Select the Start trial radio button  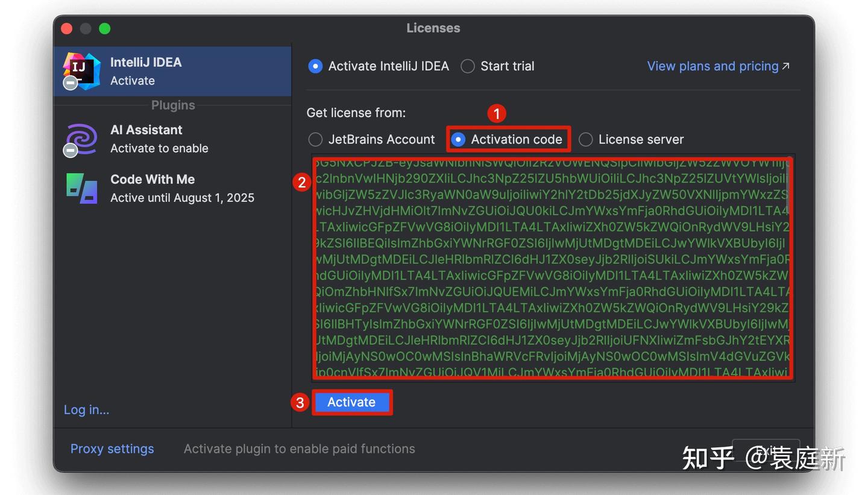468,66
